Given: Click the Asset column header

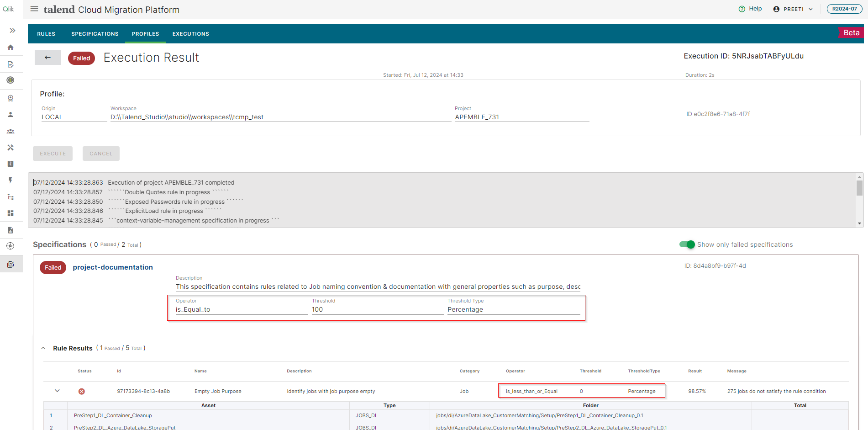Looking at the screenshot, I should coord(208,405).
